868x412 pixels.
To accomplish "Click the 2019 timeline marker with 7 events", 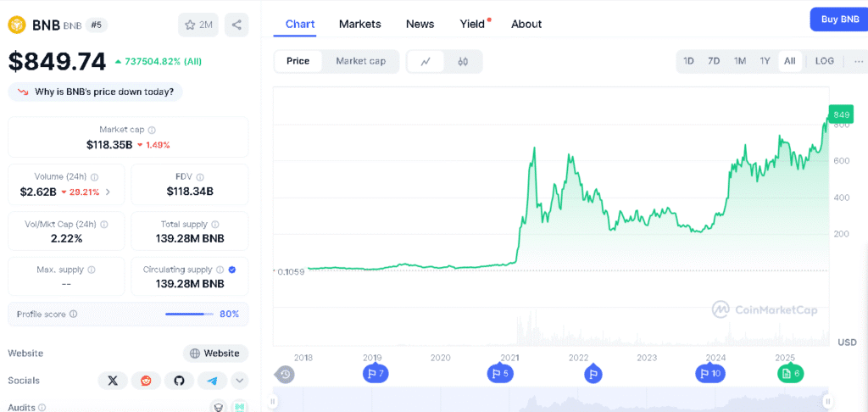I will [x=376, y=373].
